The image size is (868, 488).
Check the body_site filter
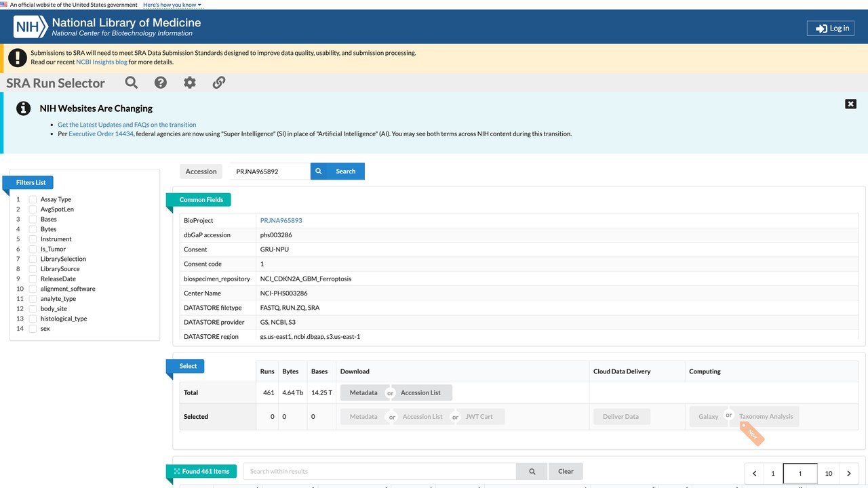(x=33, y=308)
